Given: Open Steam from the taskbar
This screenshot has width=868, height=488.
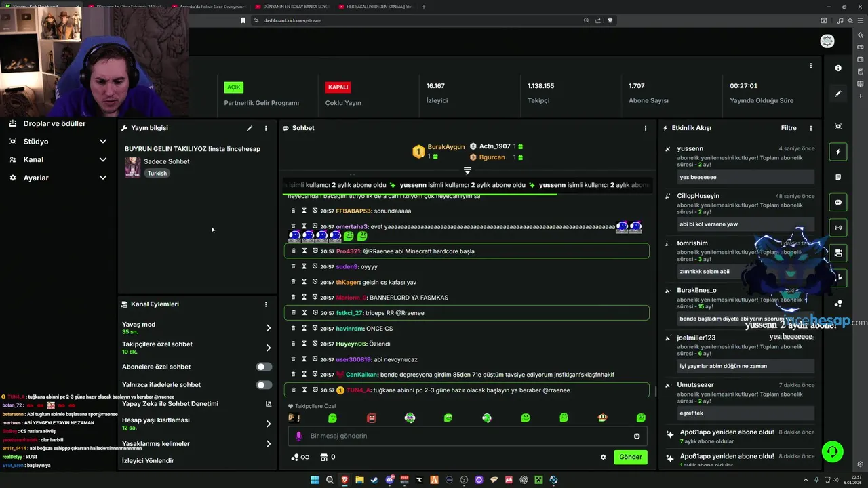Looking at the screenshot, I should [374, 480].
